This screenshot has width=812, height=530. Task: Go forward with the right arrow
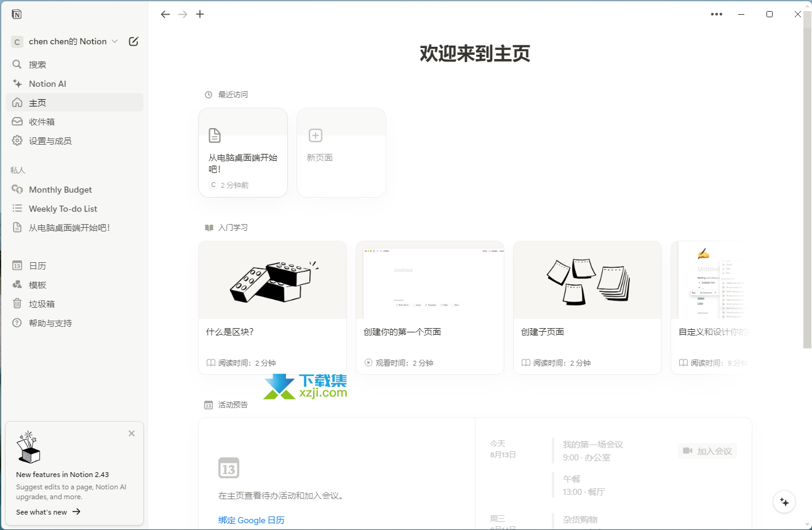coord(183,14)
